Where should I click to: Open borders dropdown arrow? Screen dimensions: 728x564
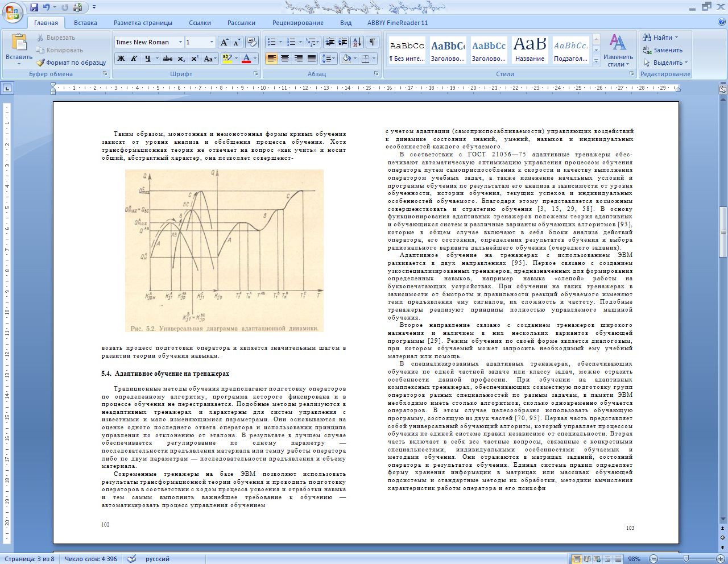point(374,59)
